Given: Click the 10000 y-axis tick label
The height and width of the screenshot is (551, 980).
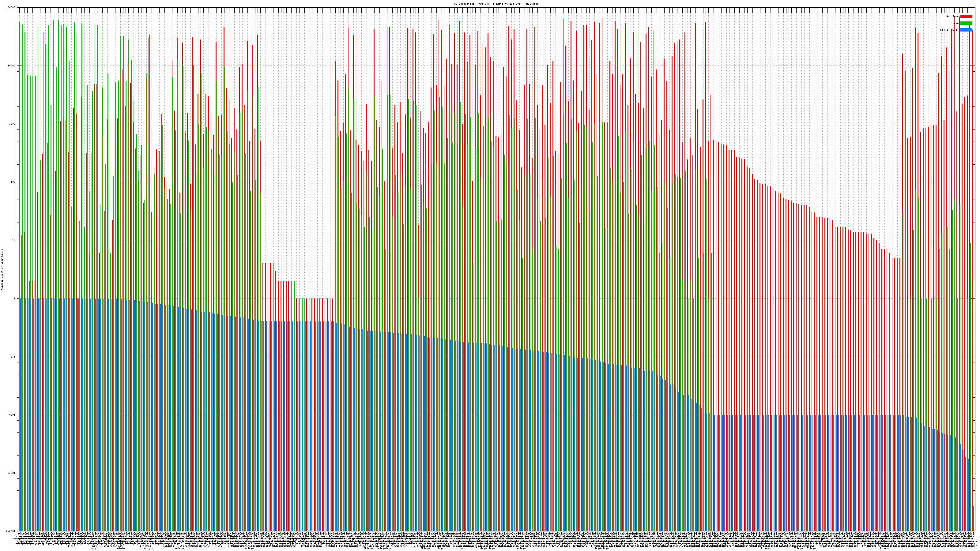Looking at the screenshot, I should (12, 66).
